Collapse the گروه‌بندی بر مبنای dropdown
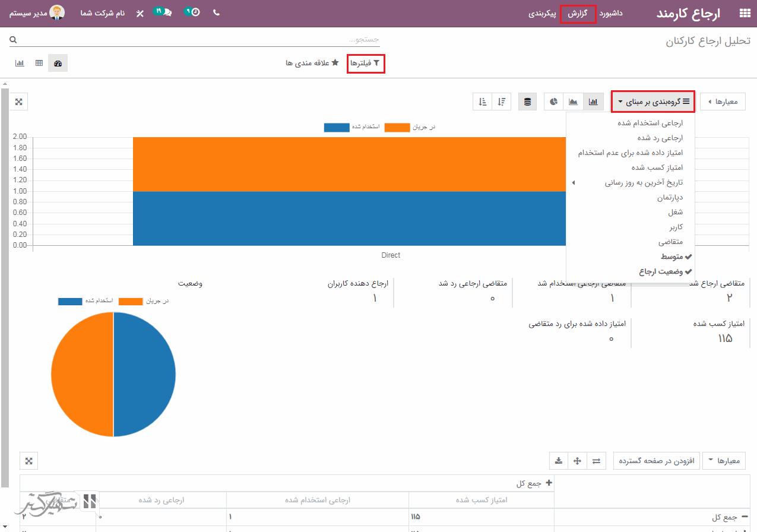 pyautogui.click(x=653, y=102)
